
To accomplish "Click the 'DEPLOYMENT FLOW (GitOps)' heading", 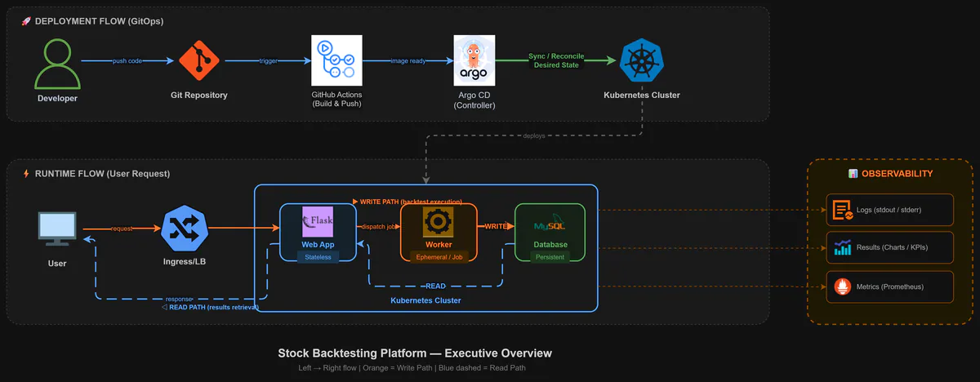I will pos(99,21).
